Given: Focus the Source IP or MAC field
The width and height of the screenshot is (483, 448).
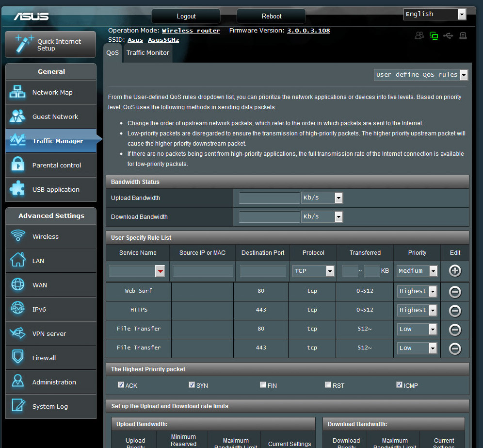Looking at the screenshot, I should [203, 271].
